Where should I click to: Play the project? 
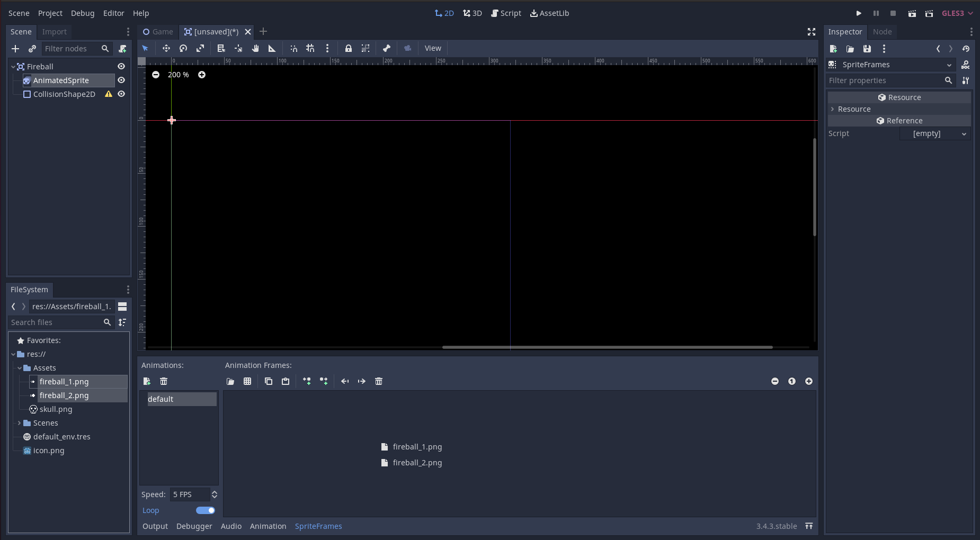pyautogui.click(x=859, y=13)
